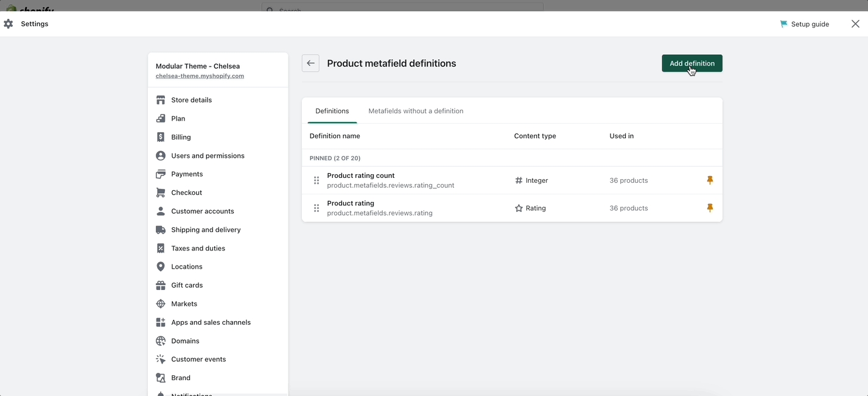868x396 pixels.
Task: Click the Used in column header
Action: (621, 136)
